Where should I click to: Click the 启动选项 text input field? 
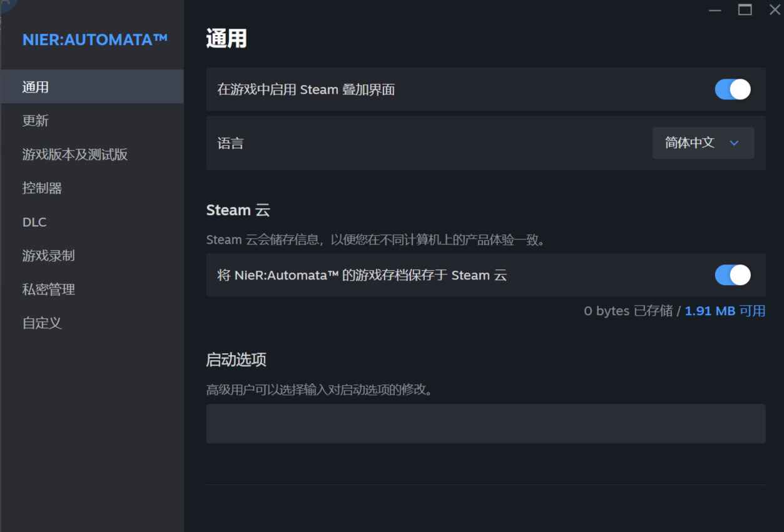tap(486, 424)
